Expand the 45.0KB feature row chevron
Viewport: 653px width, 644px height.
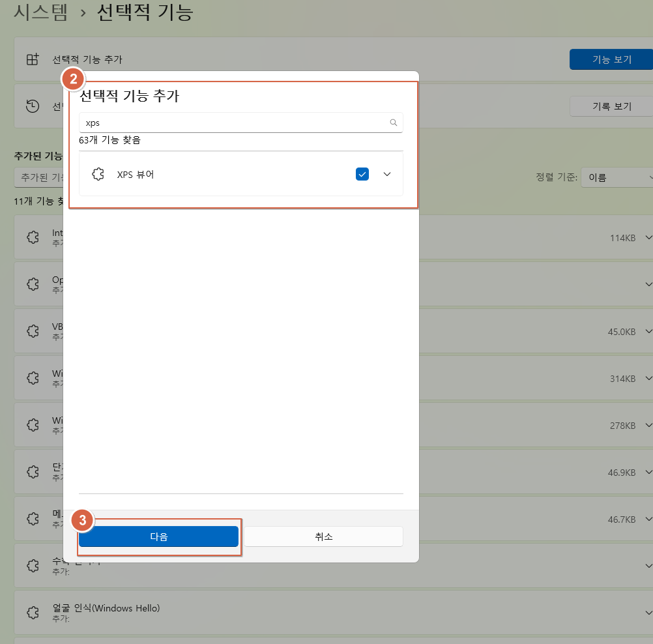(x=648, y=331)
